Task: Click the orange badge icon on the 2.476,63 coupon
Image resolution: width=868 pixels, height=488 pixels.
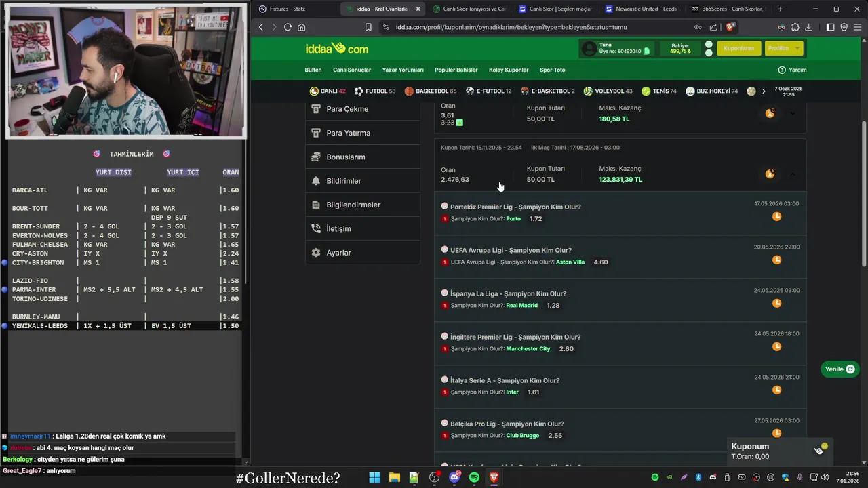Action: tap(770, 174)
